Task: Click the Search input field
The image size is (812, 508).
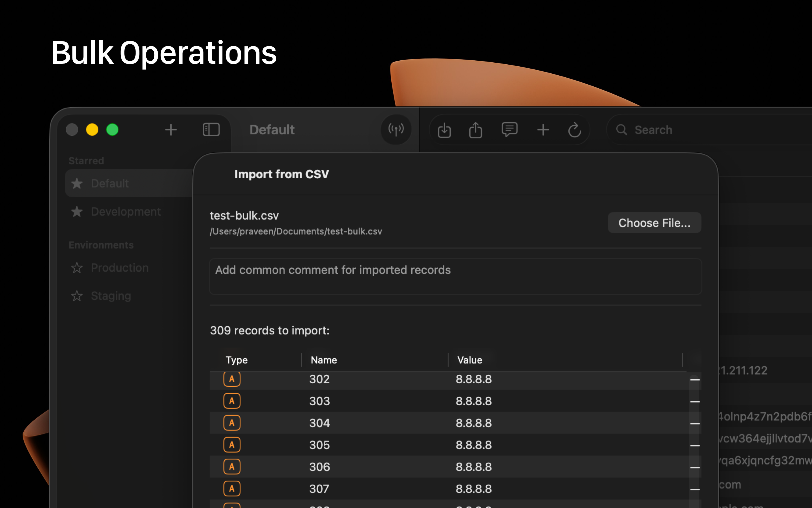Action: pos(709,130)
